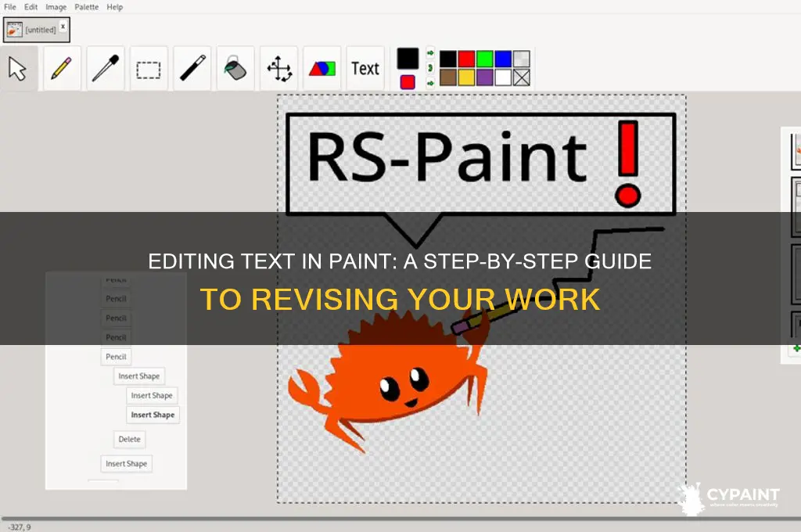Click the Delete history entry

(x=129, y=439)
